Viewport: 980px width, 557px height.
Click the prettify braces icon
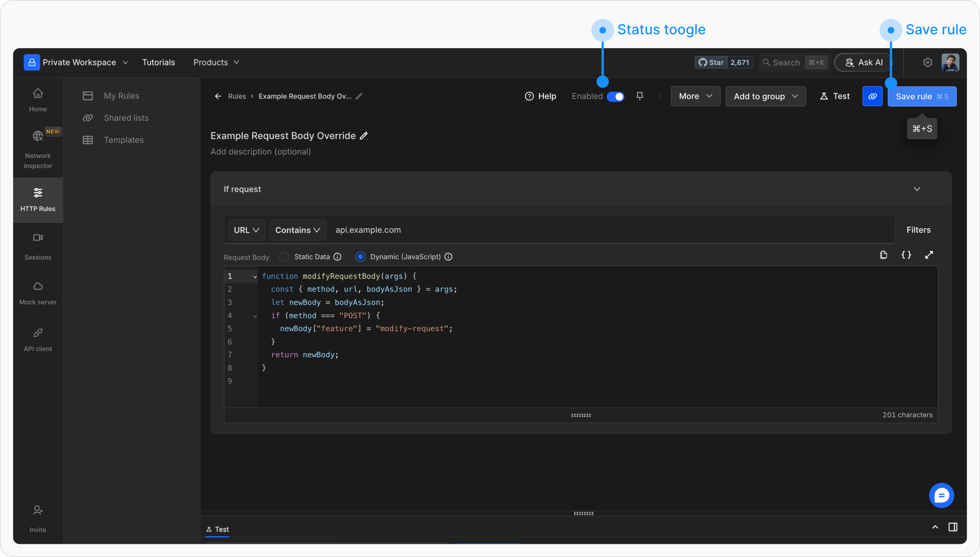906,255
